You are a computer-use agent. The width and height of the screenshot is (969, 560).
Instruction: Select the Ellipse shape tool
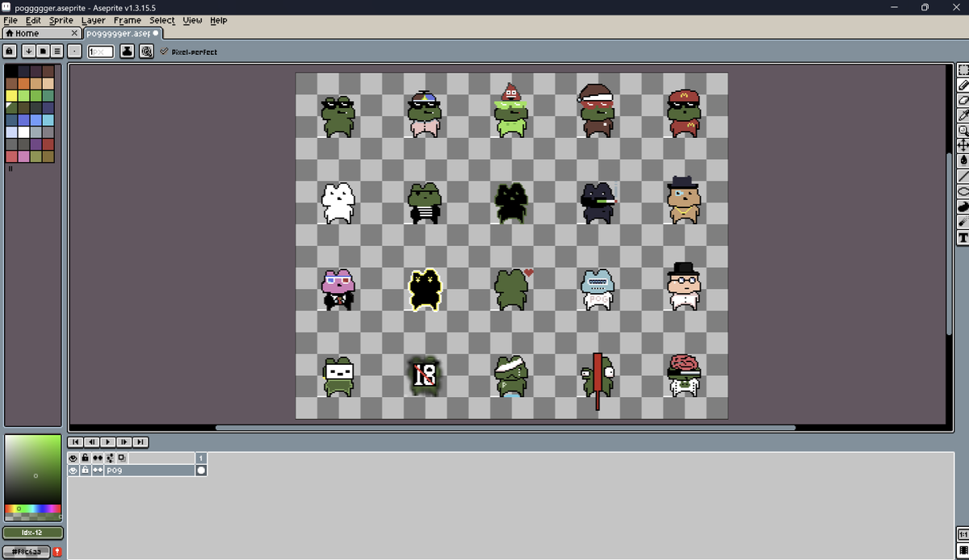[x=963, y=191]
